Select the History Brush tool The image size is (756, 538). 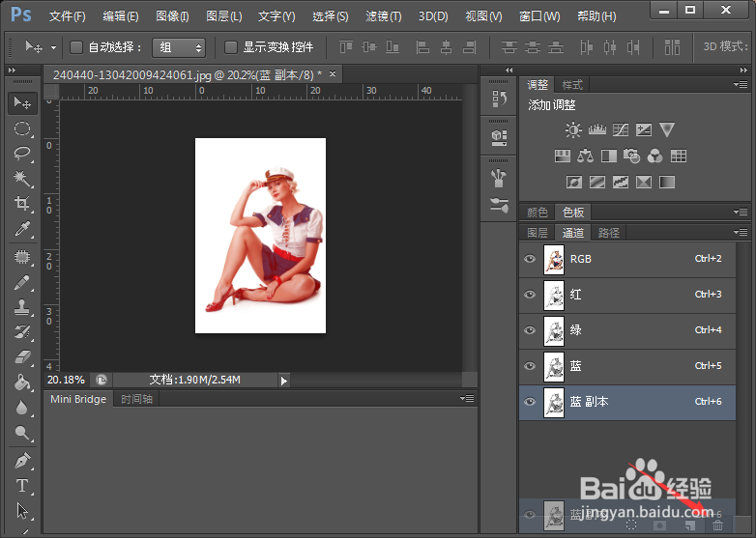(22, 332)
